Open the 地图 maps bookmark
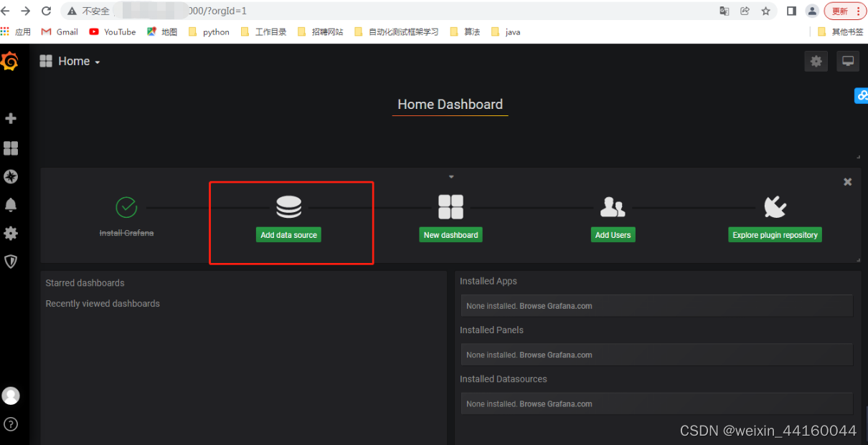The image size is (868, 445). [162, 32]
